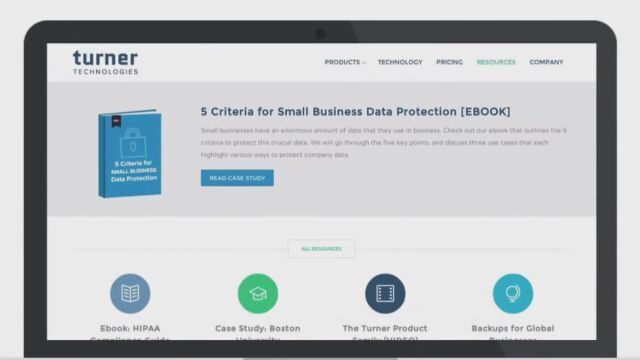Open 5 Criteria for Small Business headline

pyautogui.click(x=356, y=111)
